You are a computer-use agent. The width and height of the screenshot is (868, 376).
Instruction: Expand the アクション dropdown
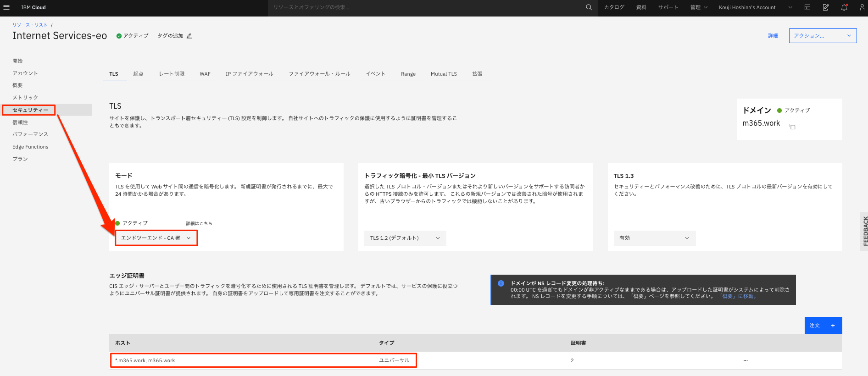coord(823,36)
